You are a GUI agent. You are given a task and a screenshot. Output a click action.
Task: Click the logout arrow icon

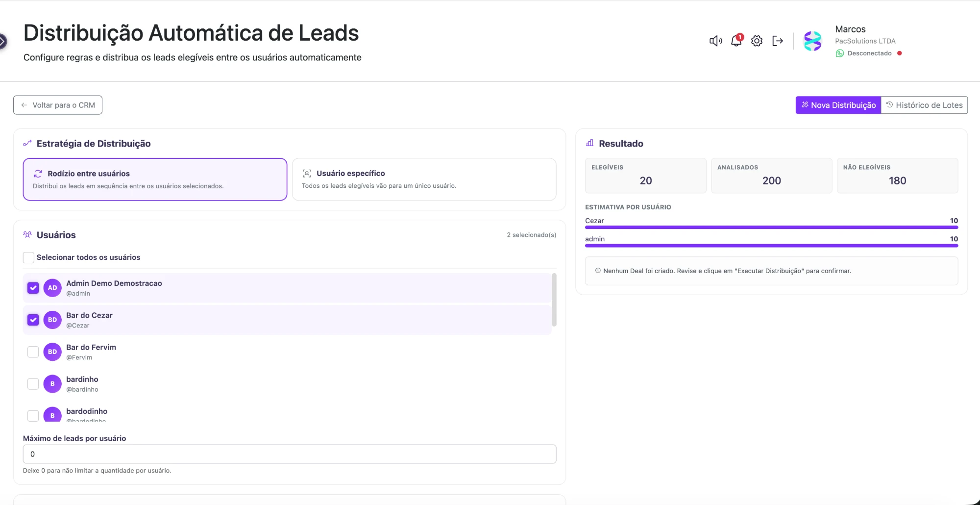(778, 41)
